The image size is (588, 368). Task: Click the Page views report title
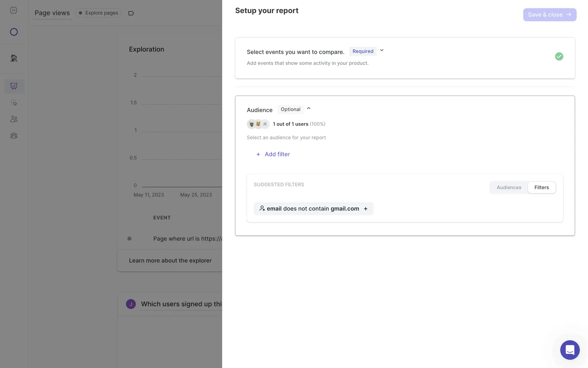click(x=52, y=13)
